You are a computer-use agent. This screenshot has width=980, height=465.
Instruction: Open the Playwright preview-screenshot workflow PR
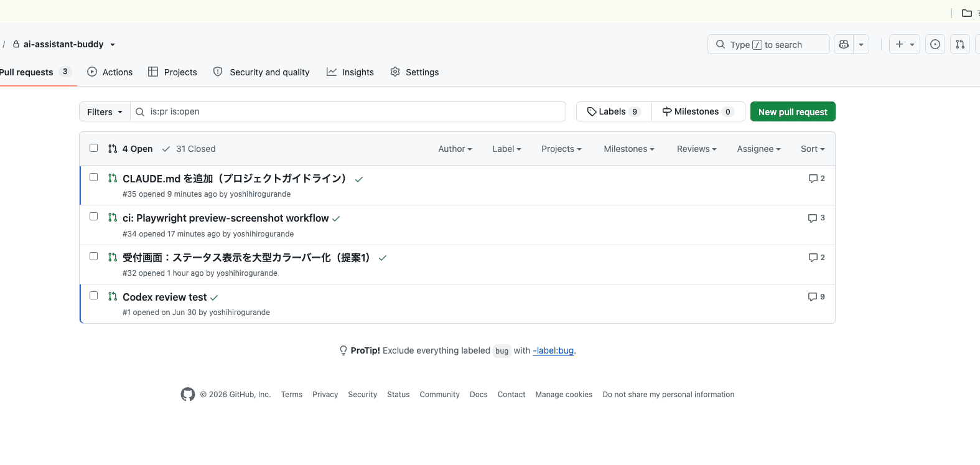point(226,218)
